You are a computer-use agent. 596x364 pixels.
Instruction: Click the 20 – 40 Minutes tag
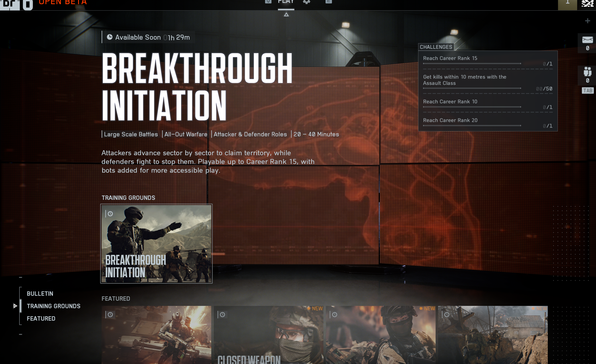click(316, 134)
